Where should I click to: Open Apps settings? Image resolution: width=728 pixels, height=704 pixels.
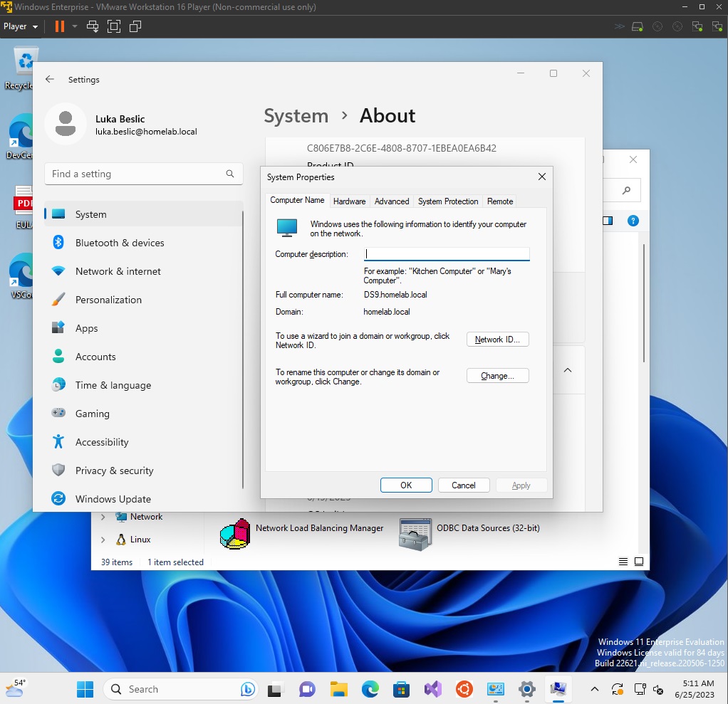click(143, 328)
